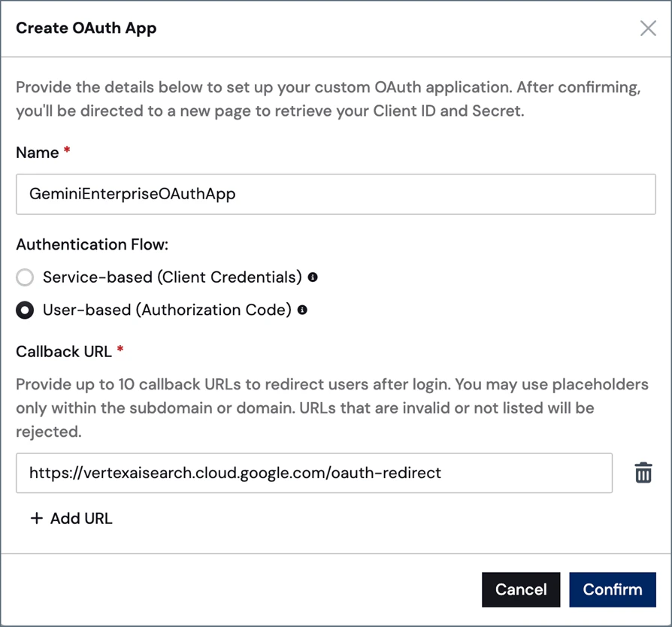Click the Authentication Flow label
Screen dimensions: 672x627
[x=92, y=244]
